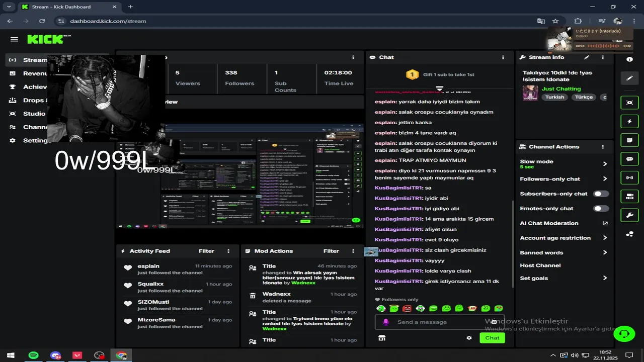Viewport: 644px width, 362px height.
Task: Expand Account age restriction settings
Action: pos(605,238)
